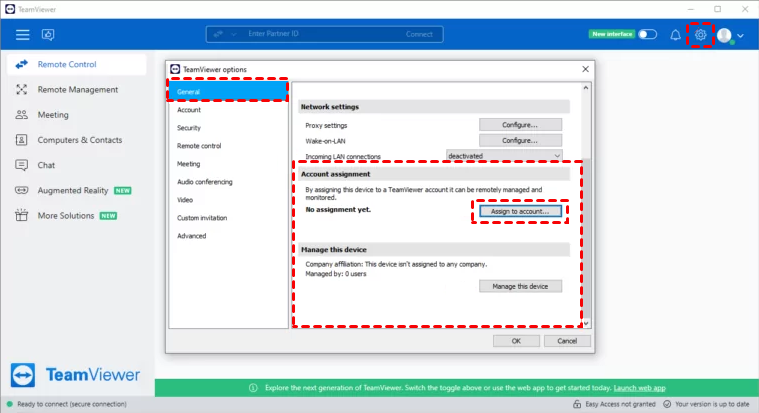759x413 pixels.
Task: Click the Meeting people icon
Action: pyautogui.click(x=21, y=115)
